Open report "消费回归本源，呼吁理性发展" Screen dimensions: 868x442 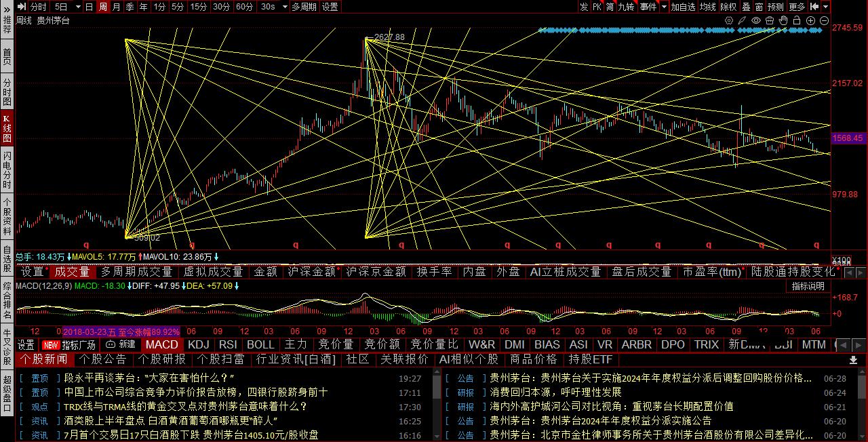pyautogui.click(x=555, y=392)
